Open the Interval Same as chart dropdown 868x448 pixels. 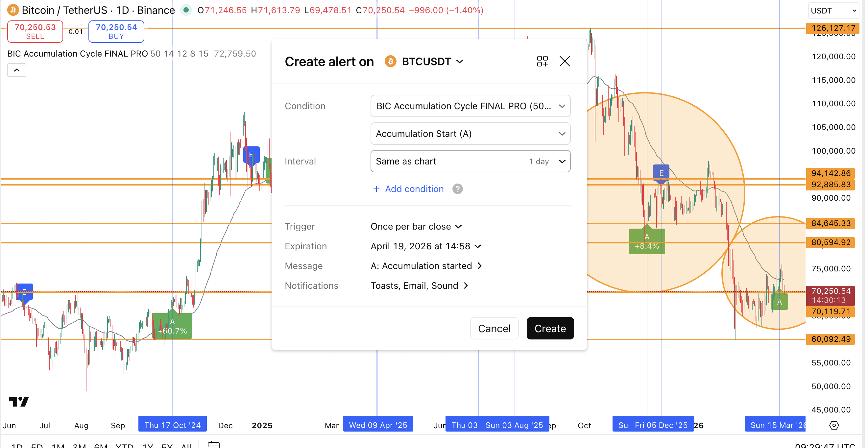(470, 162)
